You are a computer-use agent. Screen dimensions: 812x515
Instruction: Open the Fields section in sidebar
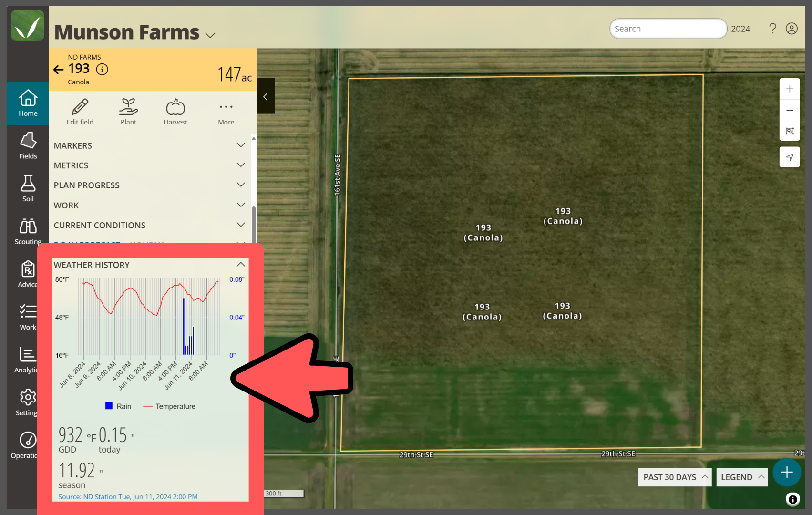(x=28, y=146)
